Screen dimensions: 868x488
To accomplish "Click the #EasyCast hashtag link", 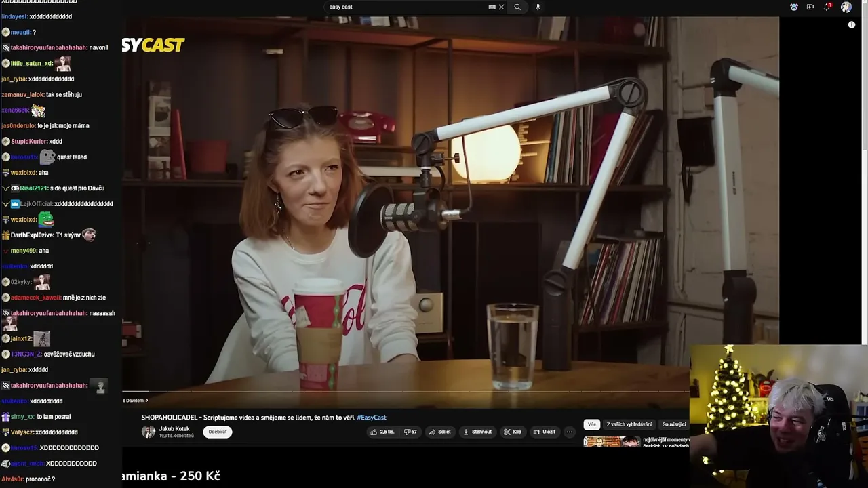I will coord(372,418).
